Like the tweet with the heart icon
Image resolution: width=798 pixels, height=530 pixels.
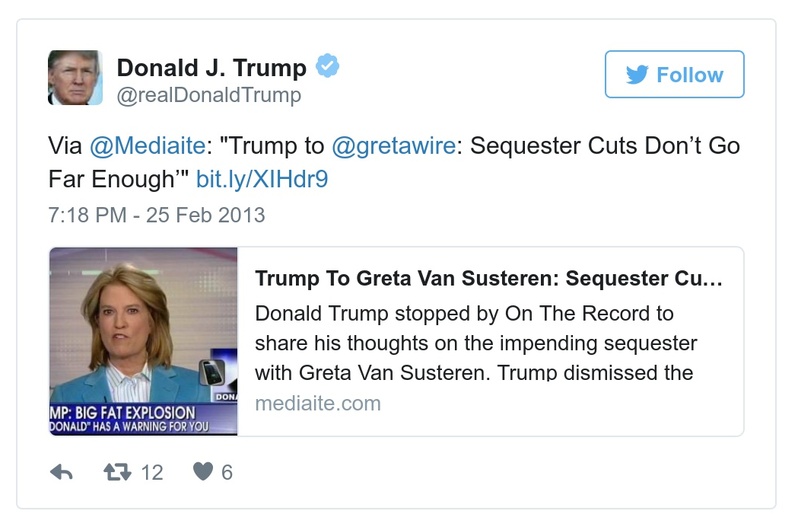[x=202, y=472]
